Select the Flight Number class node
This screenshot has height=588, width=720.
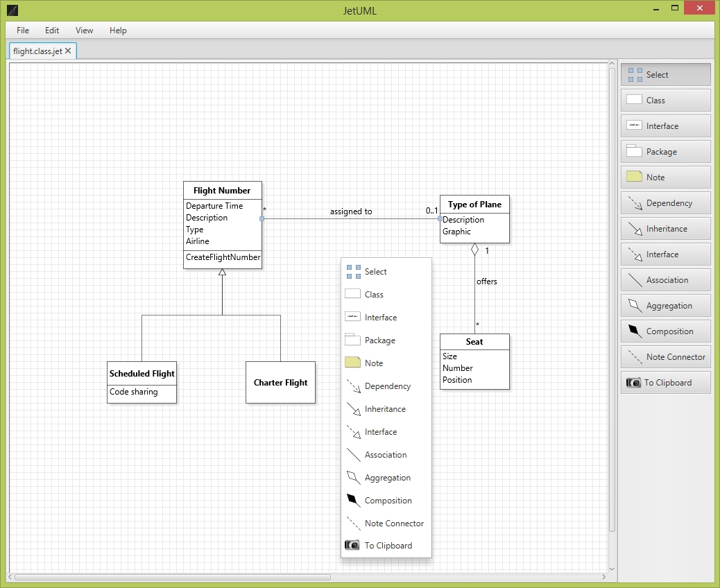coord(222,191)
